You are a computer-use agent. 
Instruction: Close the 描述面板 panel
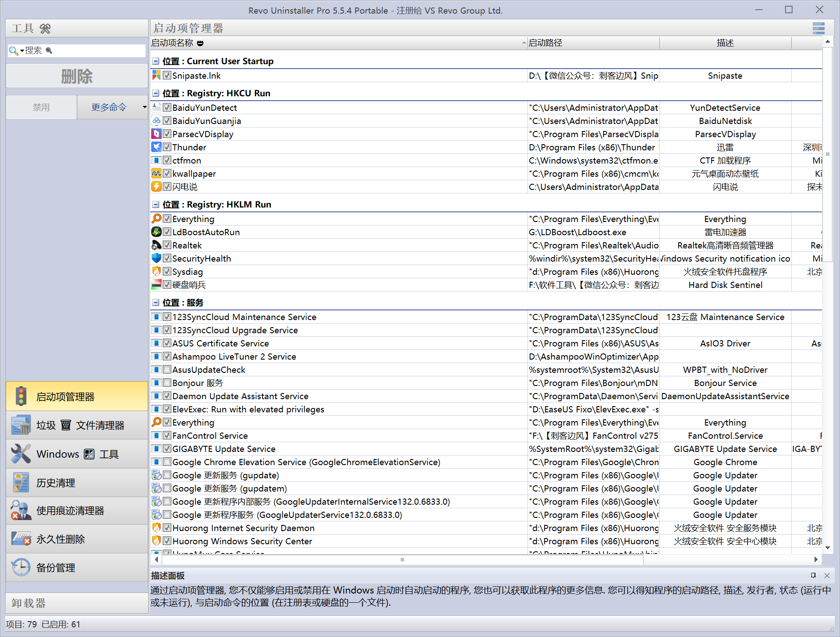tap(827, 575)
